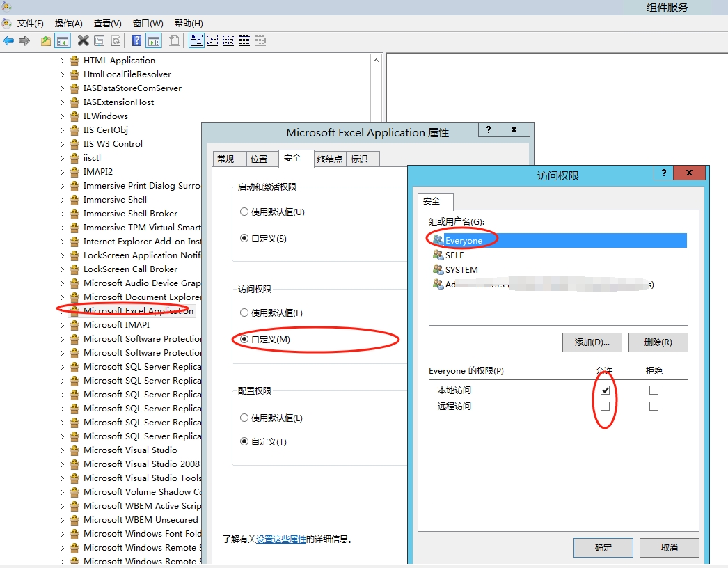Switch to the 终结点 tab
Viewport: 728px width, 568px height.
pos(330,159)
